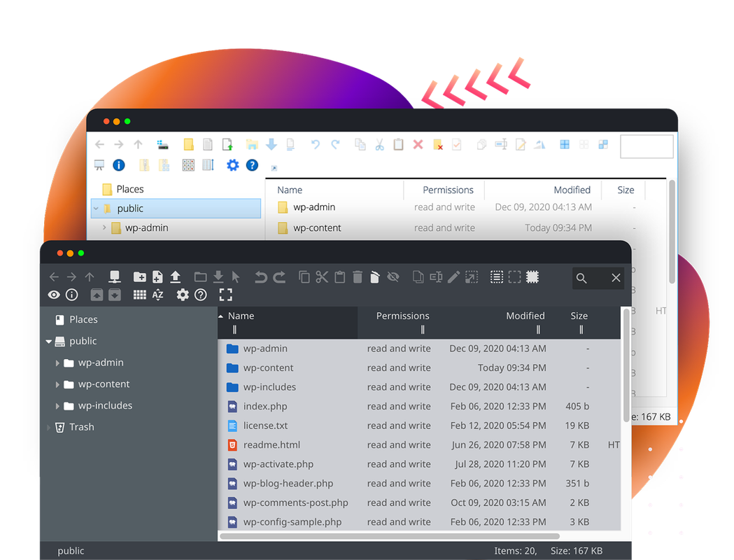The height and width of the screenshot is (560, 734).
Task: Collapse public chevron in light window tree
Action: (x=96, y=209)
